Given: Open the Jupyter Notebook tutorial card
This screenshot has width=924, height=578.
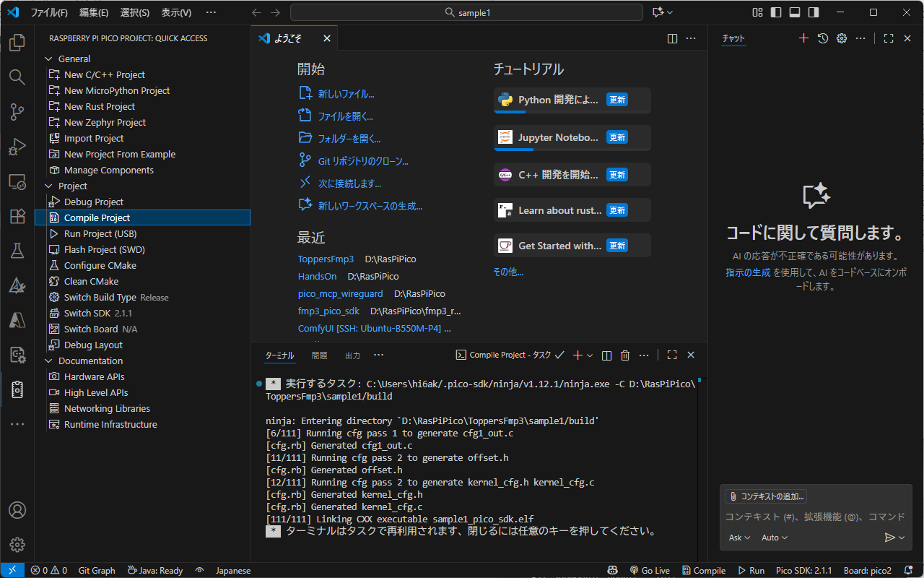Looking at the screenshot, I should pyautogui.click(x=572, y=138).
